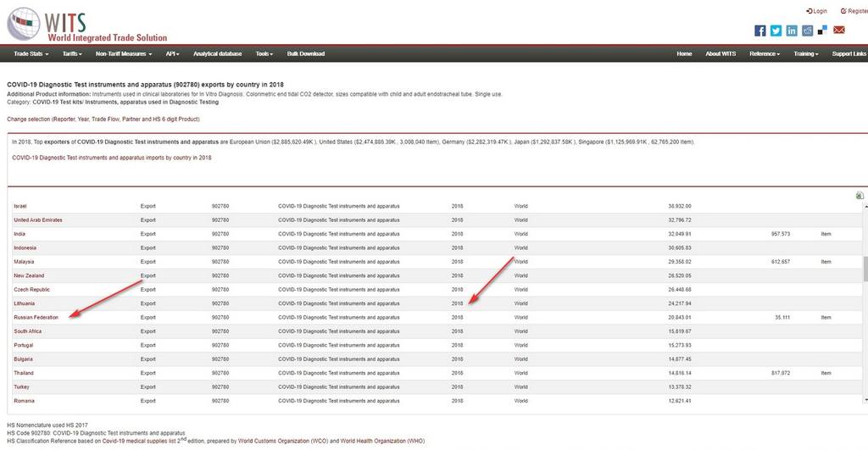868x450 pixels.
Task: Select Israel export value 38,932.00
Action: click(x=679, y=206)
